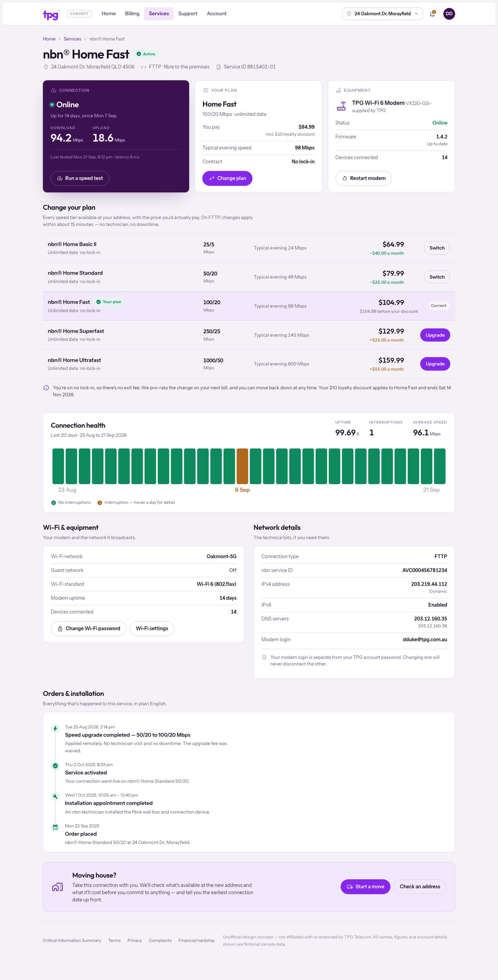Image resolution: width=498 pixels, height=980 pixels.
Task: Go to Home breadcrumb link
Action: 49,39
